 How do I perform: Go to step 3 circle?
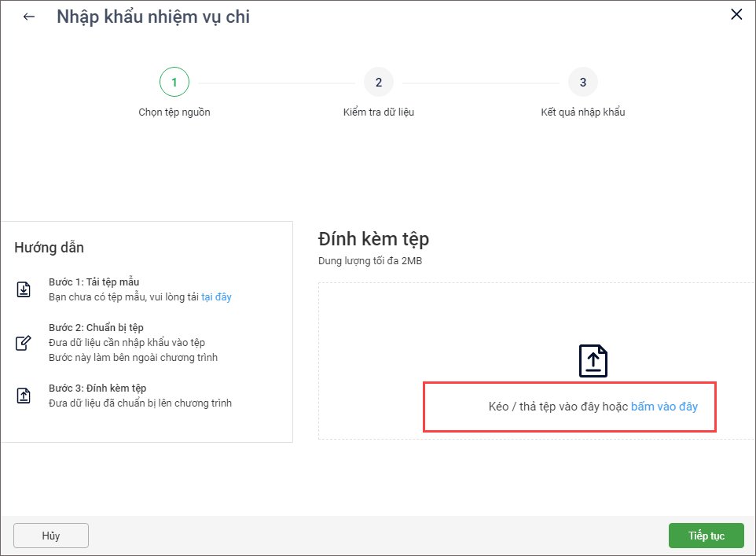click(x=582, y=82)
